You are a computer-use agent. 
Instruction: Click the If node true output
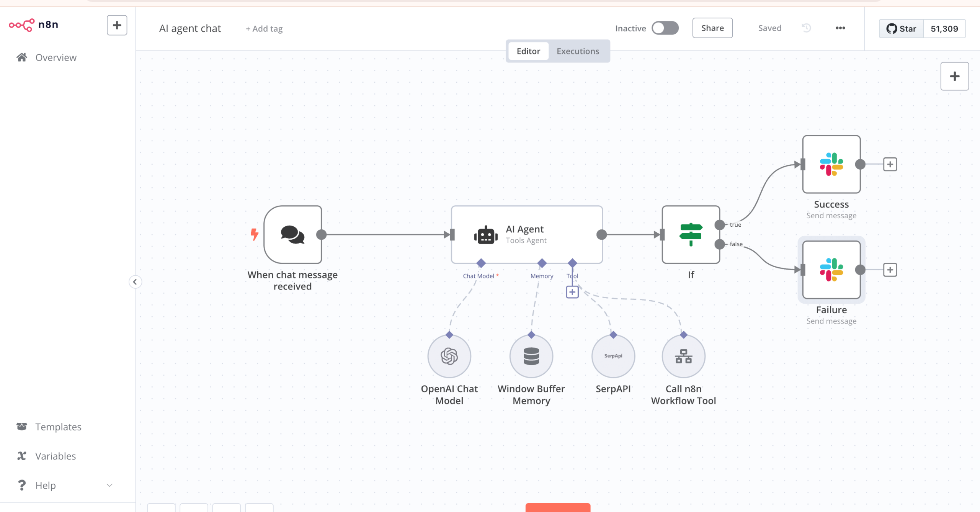[x=720, y=225]
